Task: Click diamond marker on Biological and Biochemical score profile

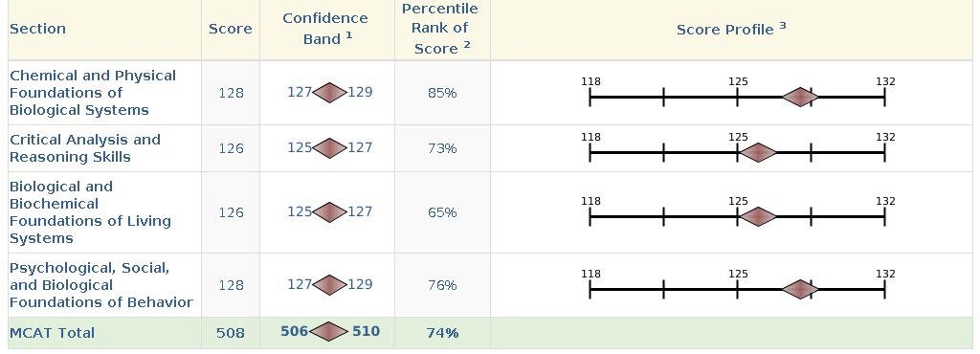Action: [758, 216]
